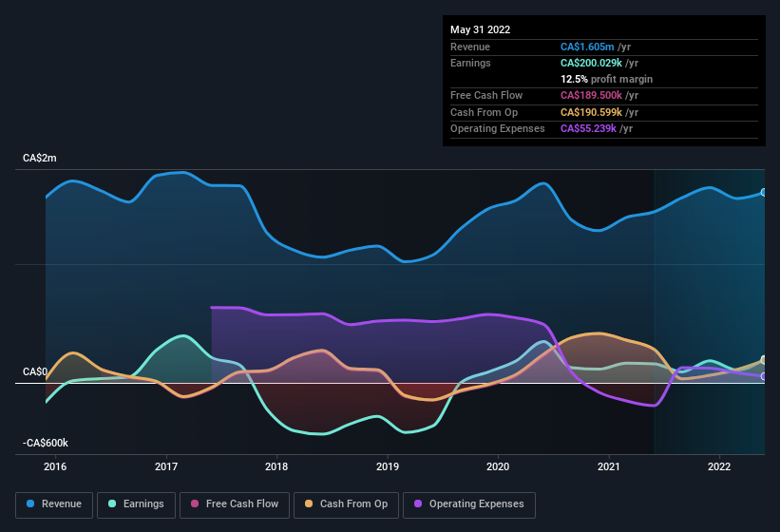Toggle the Revenue legend button
This screenshot has width=780, height=532.
coord(54,504)
